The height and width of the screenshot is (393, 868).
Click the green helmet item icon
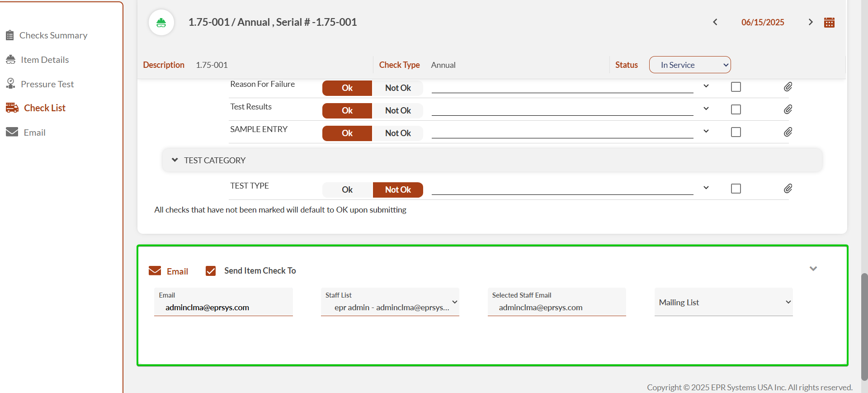(x=161, y=23)
